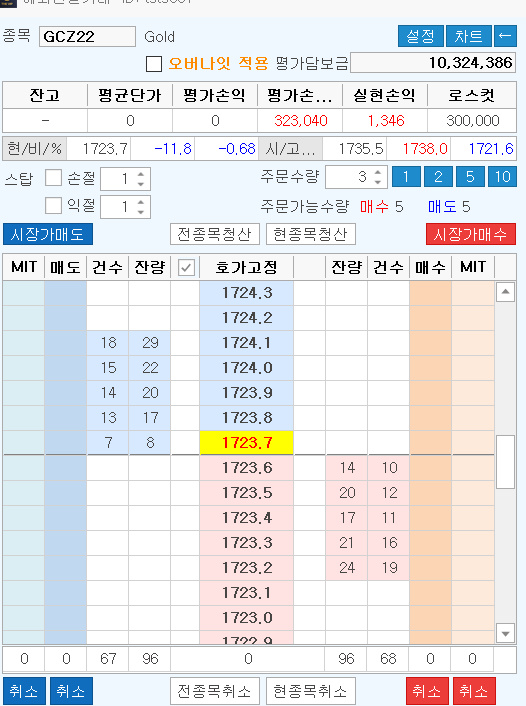This screenshot has width=526, height=706.
Task: Click scrollbar up arrow in order book
Action: pos(505,292)
